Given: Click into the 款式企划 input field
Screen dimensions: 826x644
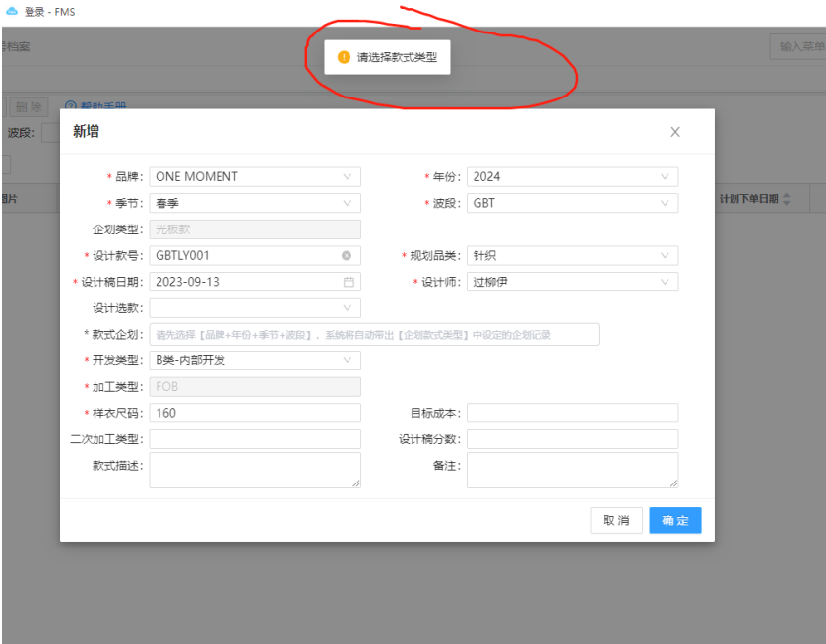Looking at the screenshot, I should [373, 335].
